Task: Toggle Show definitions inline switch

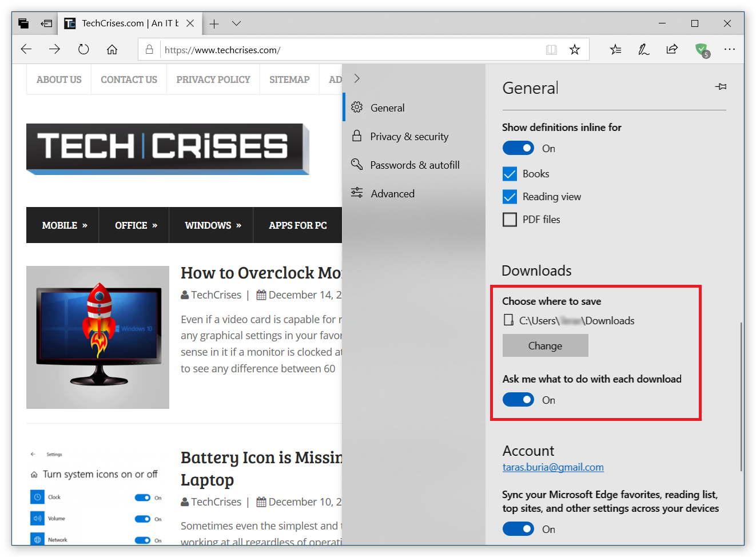Action: point(518,148)
